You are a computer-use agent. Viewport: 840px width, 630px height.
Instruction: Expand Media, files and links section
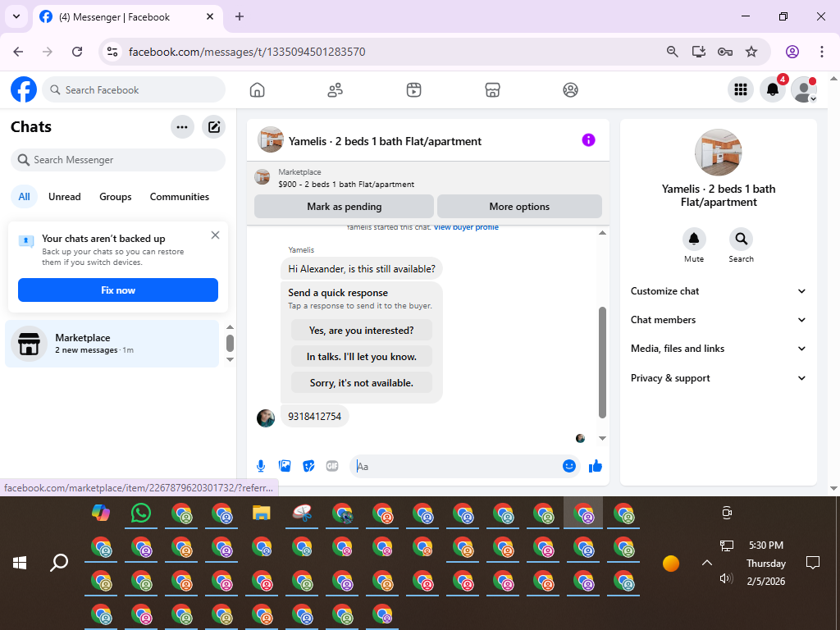click(x=719, y=349)
